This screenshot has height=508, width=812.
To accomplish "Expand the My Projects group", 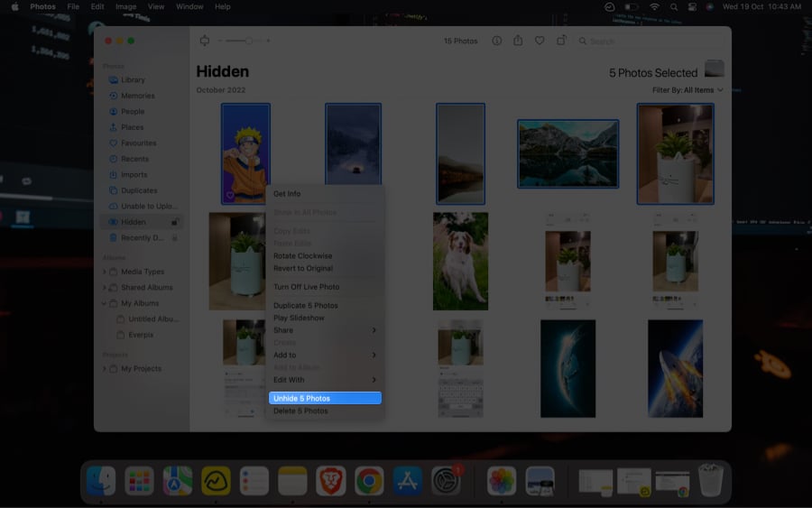I will (104, 369).
